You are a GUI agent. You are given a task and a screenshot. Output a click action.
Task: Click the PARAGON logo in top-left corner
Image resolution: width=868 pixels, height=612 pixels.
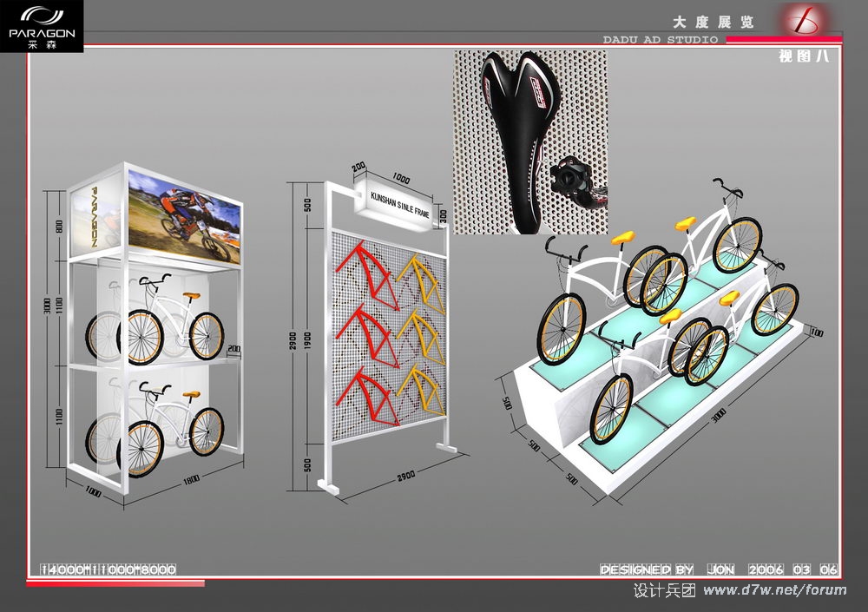tap(42, 26)
